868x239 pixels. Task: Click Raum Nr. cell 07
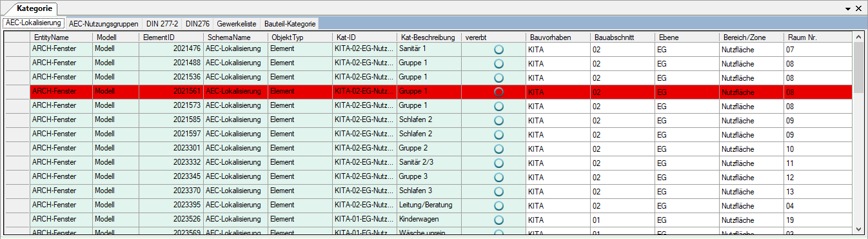[818, 49]
